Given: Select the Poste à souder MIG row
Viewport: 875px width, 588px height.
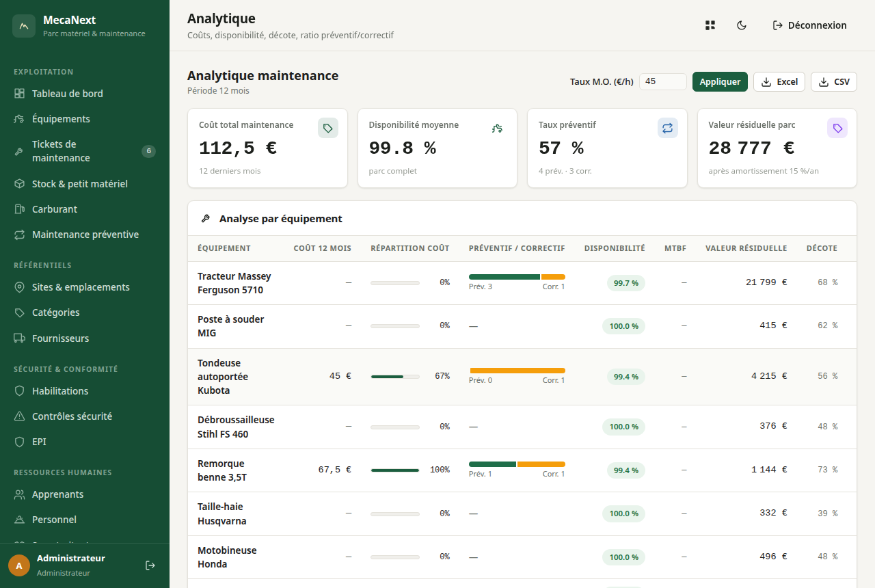Looking at the screenshot, I should [x=522, y=326].
